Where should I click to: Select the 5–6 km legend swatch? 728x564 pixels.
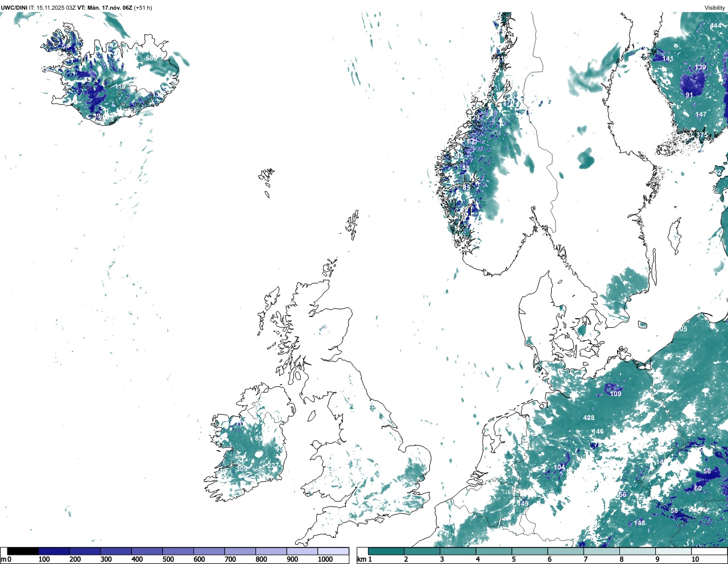tap(530, 551)
